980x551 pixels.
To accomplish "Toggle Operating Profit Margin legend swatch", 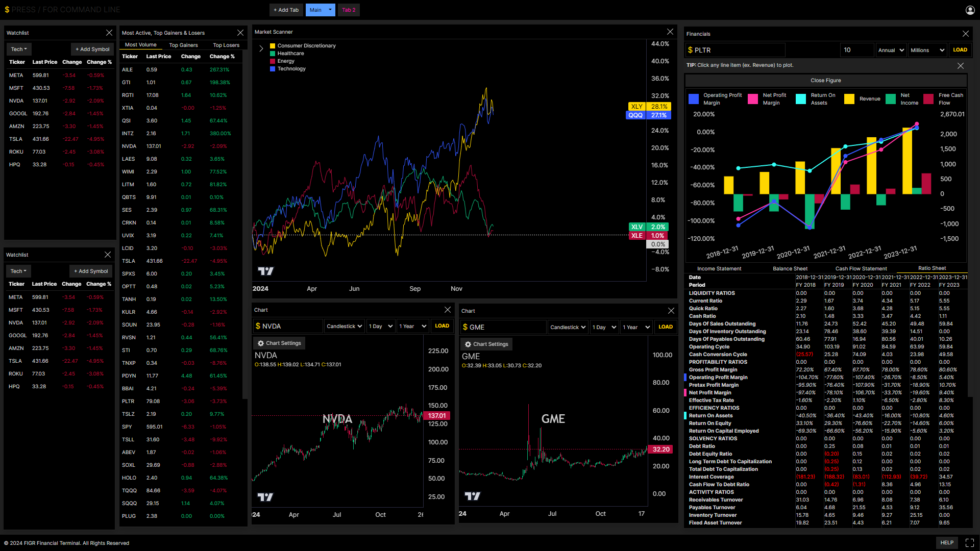I will 694,99.
